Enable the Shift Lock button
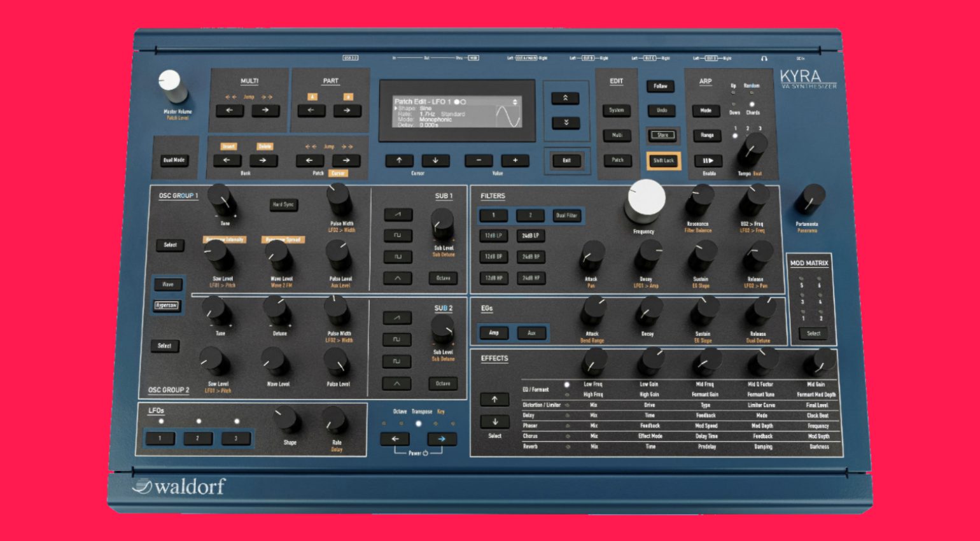 pos(663,160)
